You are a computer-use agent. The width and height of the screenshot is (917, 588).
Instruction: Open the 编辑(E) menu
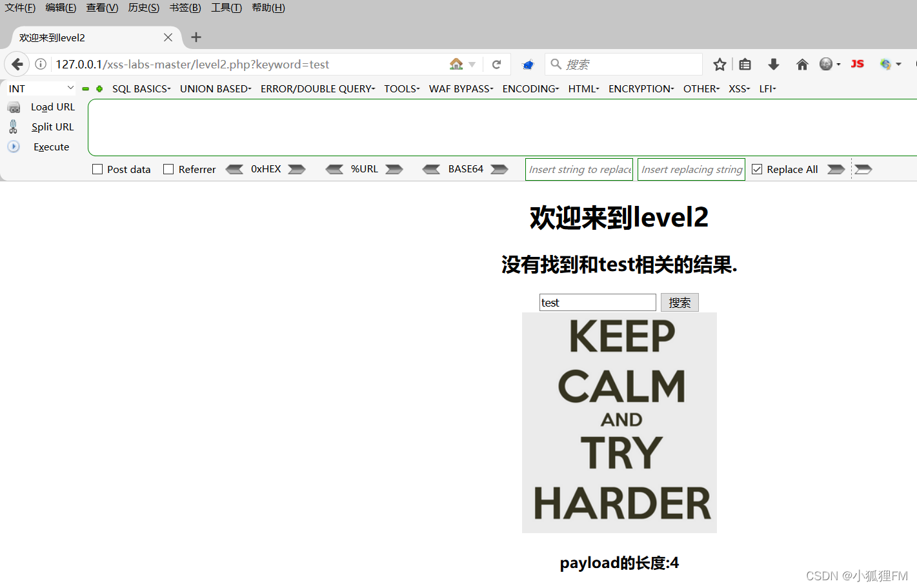click(61, 8)
